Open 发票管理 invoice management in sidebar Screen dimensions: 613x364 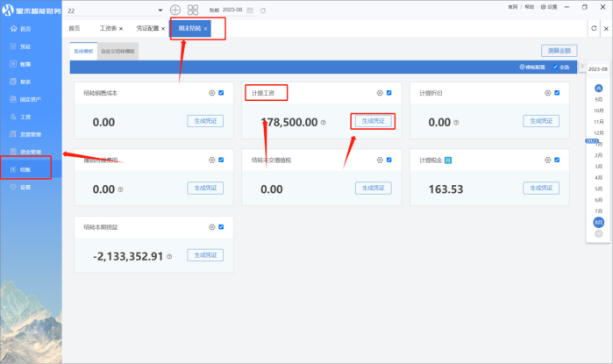[x=28, y=134]
